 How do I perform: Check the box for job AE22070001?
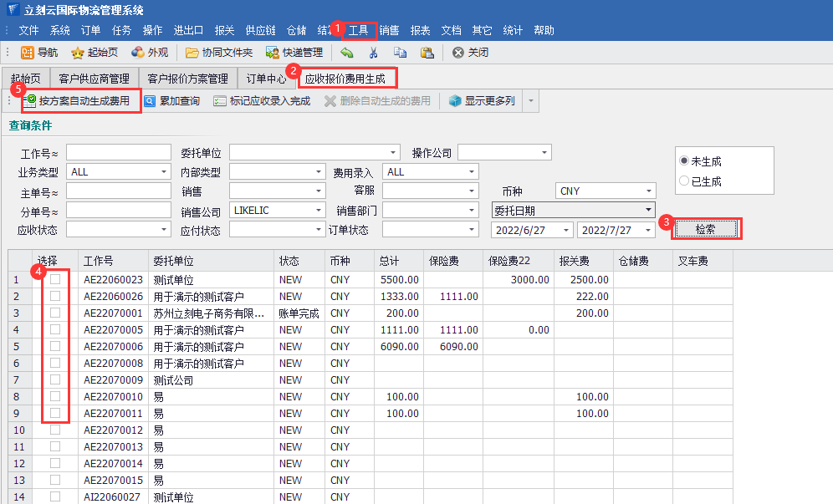coord(55,313)
